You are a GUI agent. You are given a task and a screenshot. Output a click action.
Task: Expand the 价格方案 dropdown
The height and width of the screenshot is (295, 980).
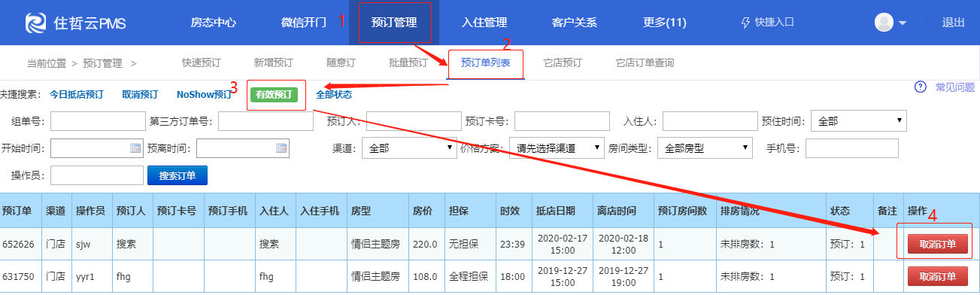click(557, 148)
